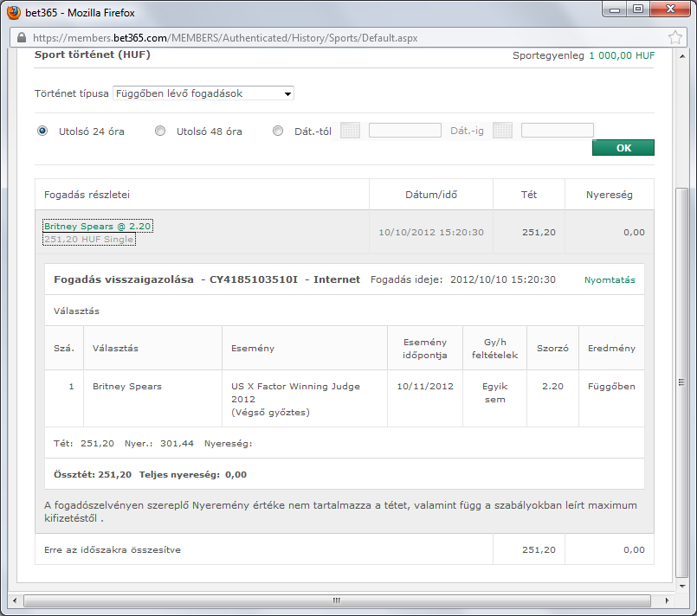
Task: Close the bet365 Firefox window
Action: pos(670,9)
